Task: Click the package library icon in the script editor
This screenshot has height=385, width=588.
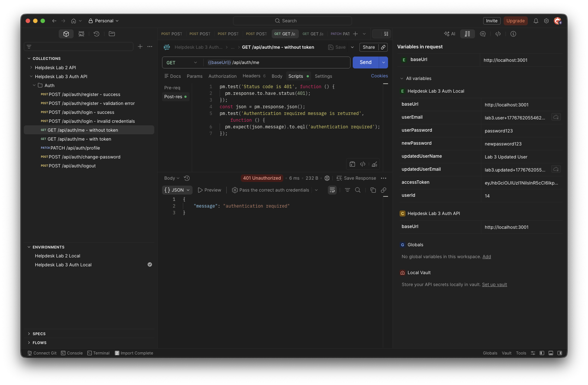Action: (352, 164)
